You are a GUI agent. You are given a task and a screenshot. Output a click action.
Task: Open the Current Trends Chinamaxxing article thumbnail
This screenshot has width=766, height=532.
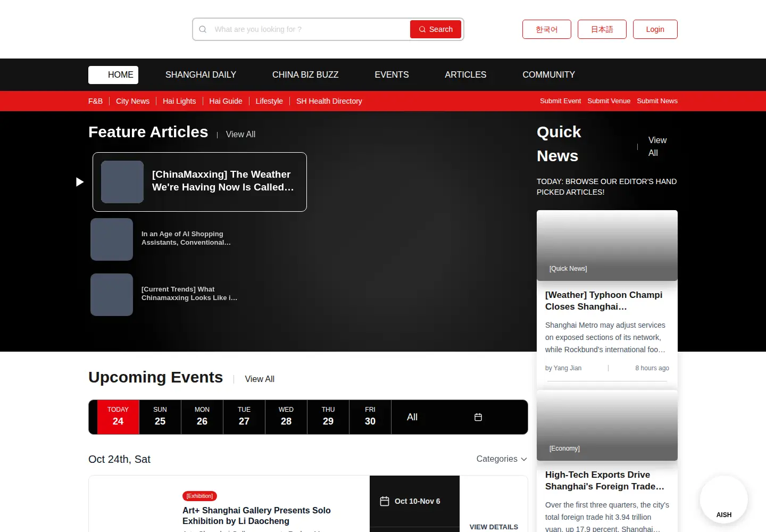[112, 295]
